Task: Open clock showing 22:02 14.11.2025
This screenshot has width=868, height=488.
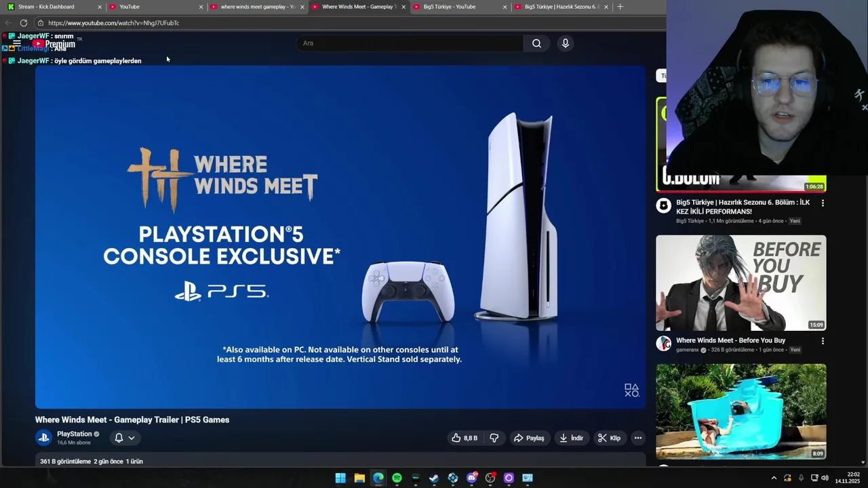Action: pyautogui.click(x=848, y=478)
